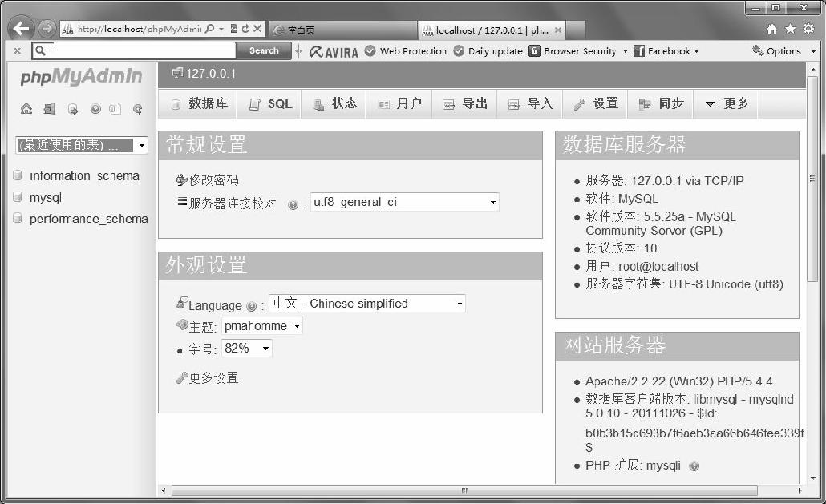Switch to the 空白页 browser tab

coord(343,30)
